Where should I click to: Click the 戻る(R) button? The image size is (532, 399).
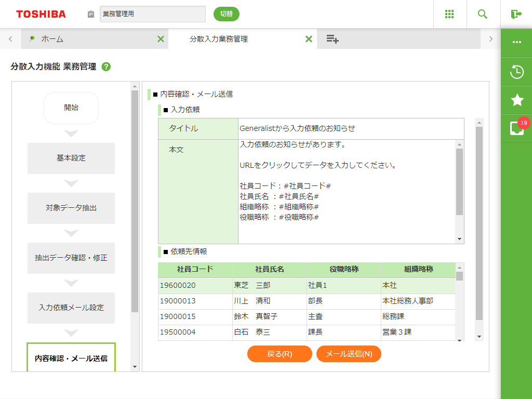click(280, 354)
